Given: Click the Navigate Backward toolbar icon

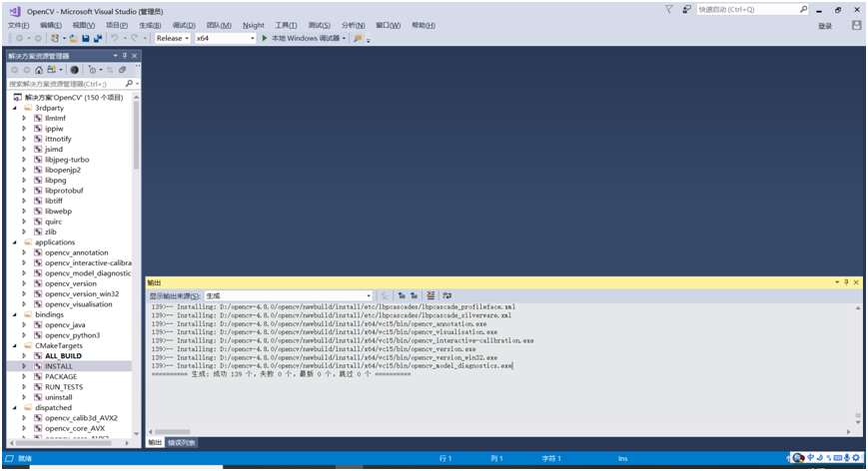Looking at the screenshot, I should pos(20,38).
